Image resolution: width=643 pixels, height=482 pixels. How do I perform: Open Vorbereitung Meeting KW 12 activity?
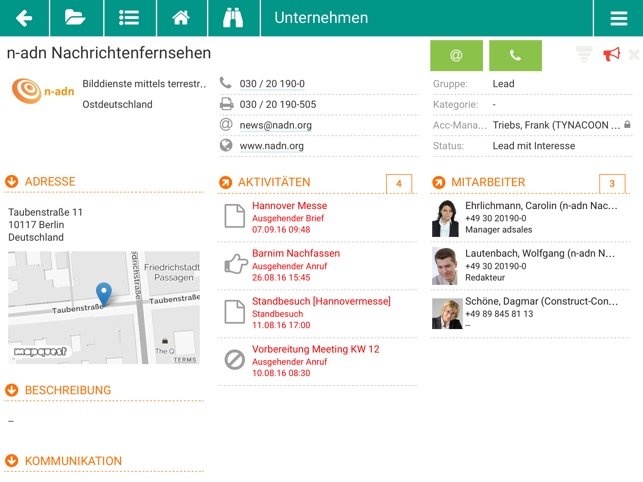(317, 361)
